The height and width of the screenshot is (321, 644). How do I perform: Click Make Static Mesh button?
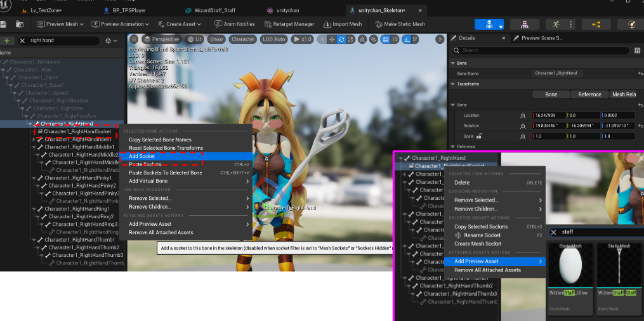point(400,24)
